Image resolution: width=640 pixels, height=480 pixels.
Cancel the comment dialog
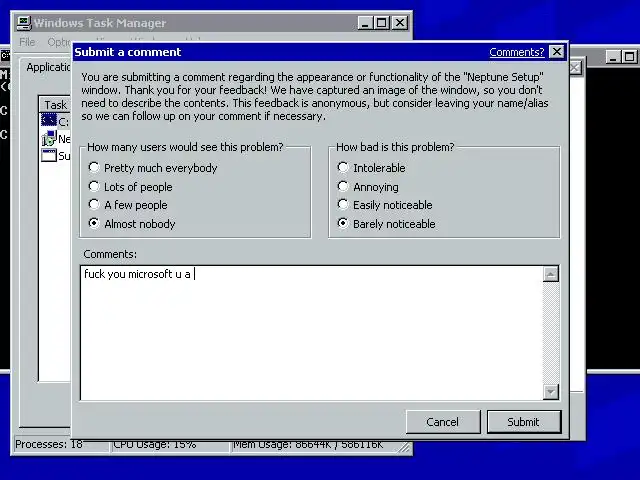pyautogui.click(x=442, y=422)
